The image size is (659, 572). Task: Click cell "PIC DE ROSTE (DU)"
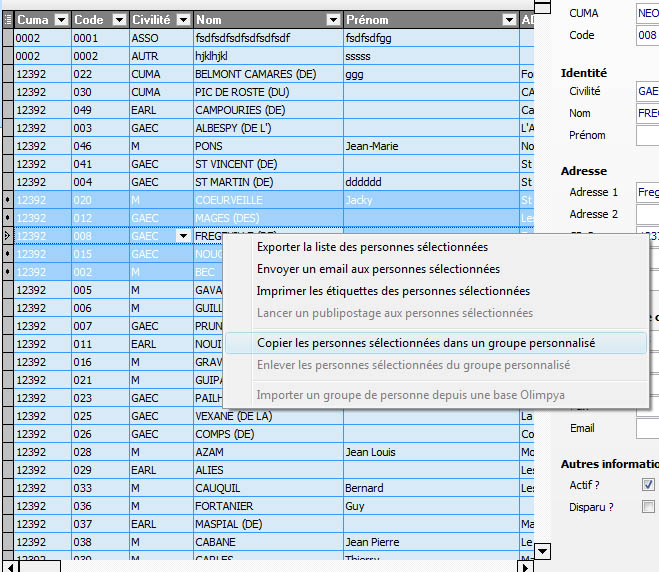[268, 92]
